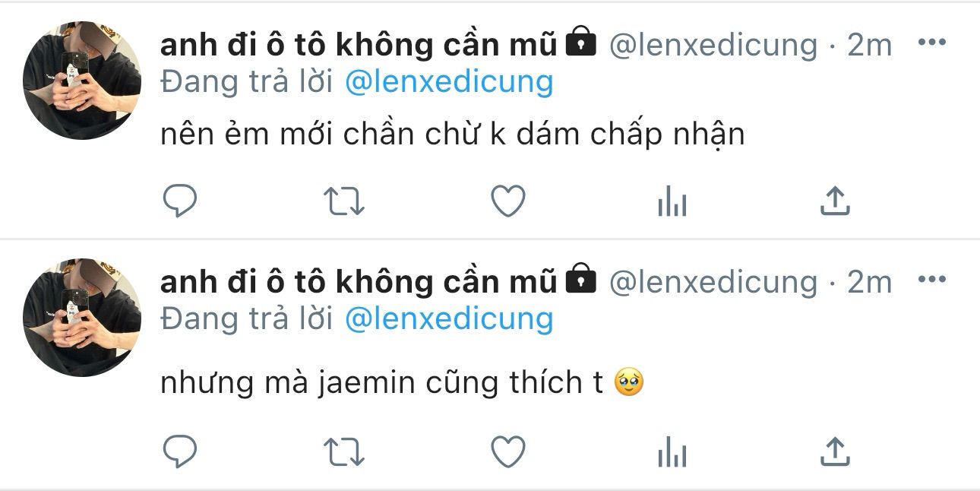The height and width of the screenshot is (491, 980).
Task: Share the "jaemin cũng thích t" tweet
Action: click(835, 453)
